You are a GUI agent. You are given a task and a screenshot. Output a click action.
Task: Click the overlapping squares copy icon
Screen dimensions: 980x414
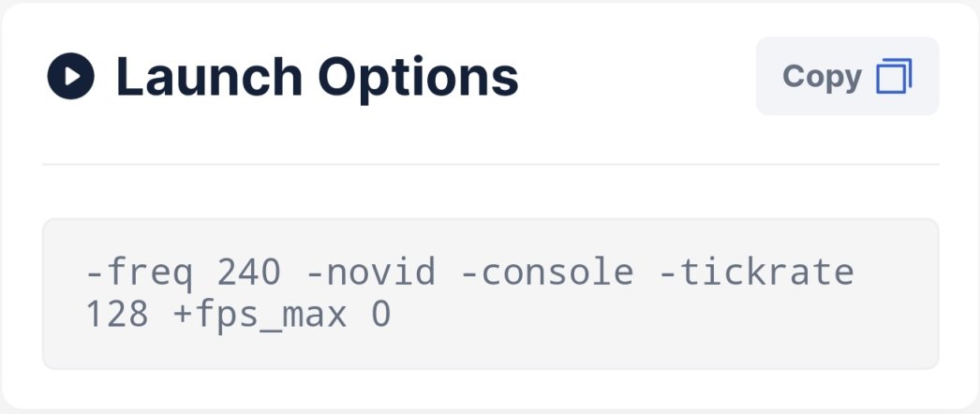tap(895, 76)
